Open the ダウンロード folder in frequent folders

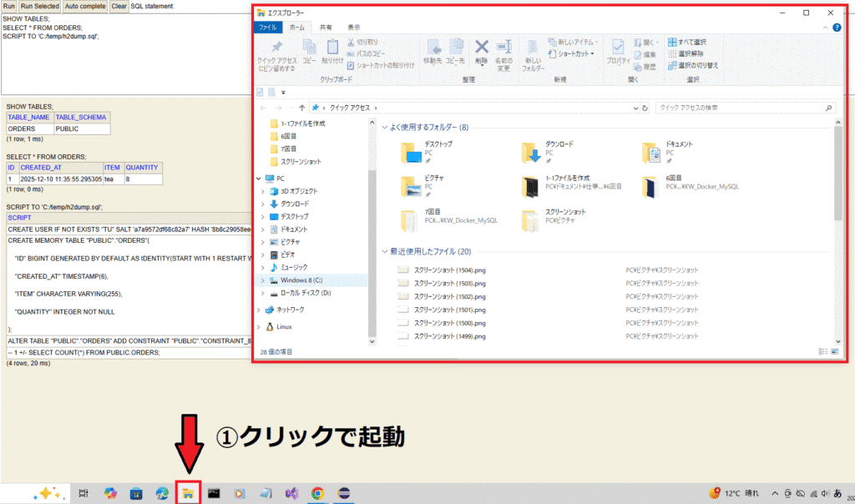[x=533, y=152]
